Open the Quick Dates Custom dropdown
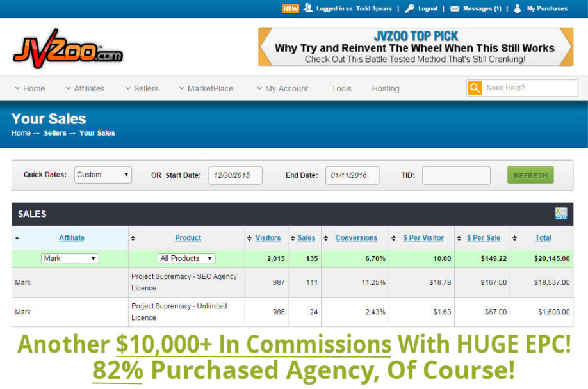This screenshot has width=588, height=389. coord(102,175)
